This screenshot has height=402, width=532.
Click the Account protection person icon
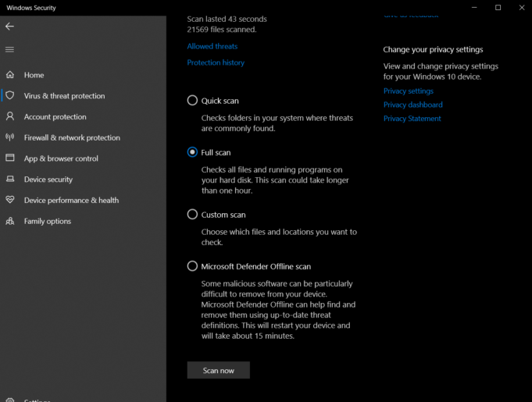10,117
